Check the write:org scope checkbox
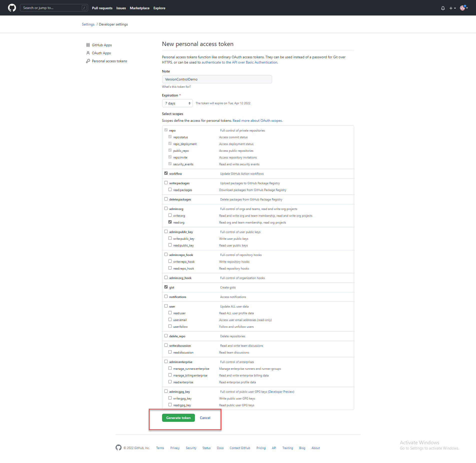The height and width of the screenshot is (463, 476). 170,215
